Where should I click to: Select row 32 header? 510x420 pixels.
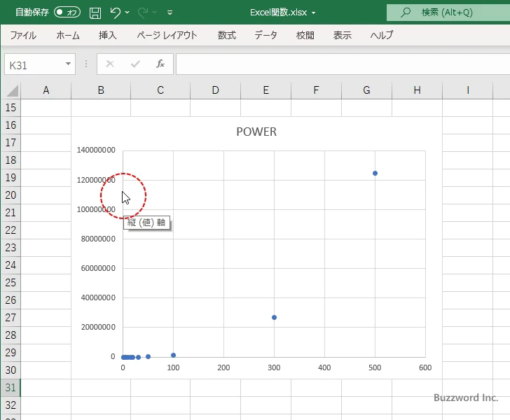11,405
